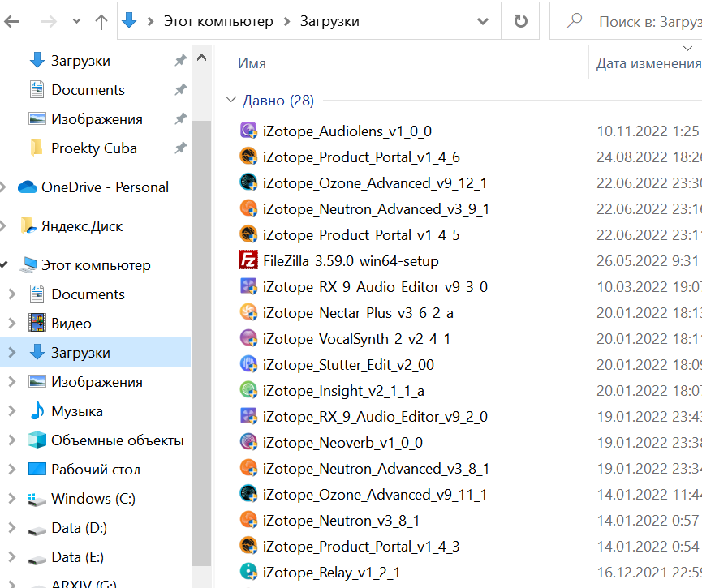The height and width of the screenshot is (588, 702).
Task: Select file 'iZotope_Ozone_Advanced_v9_11_1'
Action: (x=375, y=495)
